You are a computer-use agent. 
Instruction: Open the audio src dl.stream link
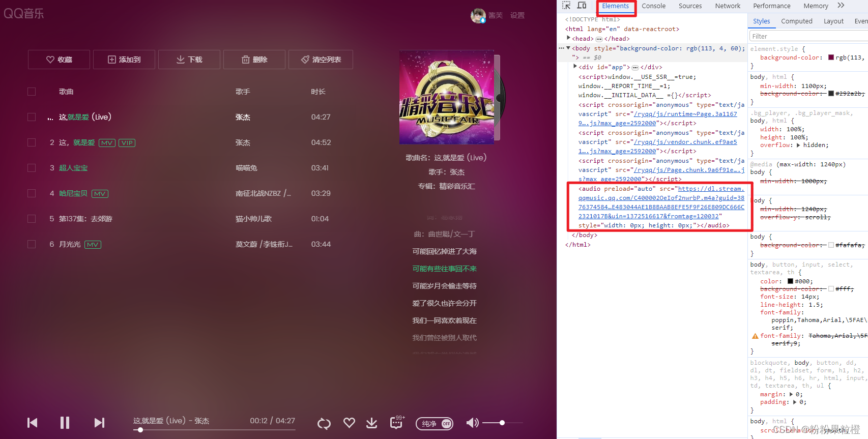661,202
